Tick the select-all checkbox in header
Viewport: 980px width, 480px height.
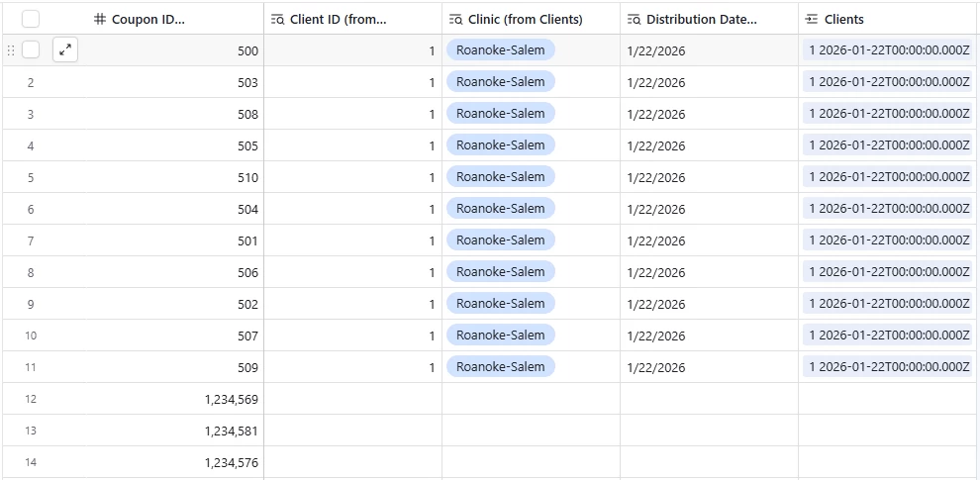(x=31, y=20)
